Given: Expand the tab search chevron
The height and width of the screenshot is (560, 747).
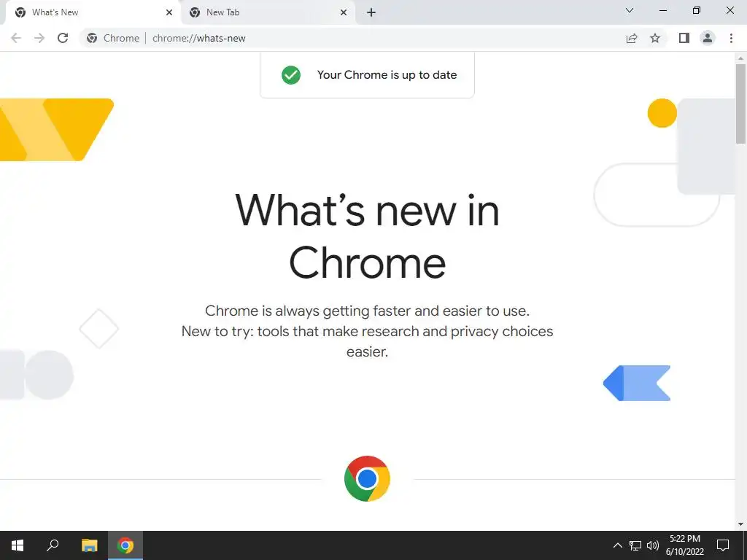Looking at the screenshot, I should (x=630, y=10).
